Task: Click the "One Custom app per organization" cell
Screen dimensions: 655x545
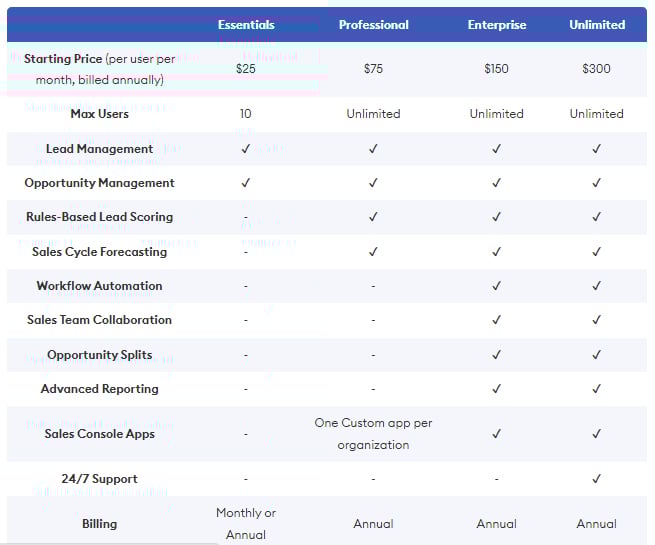Action: coord(373,434)
